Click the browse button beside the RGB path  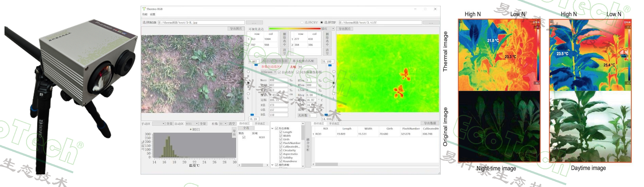[254, 23]
